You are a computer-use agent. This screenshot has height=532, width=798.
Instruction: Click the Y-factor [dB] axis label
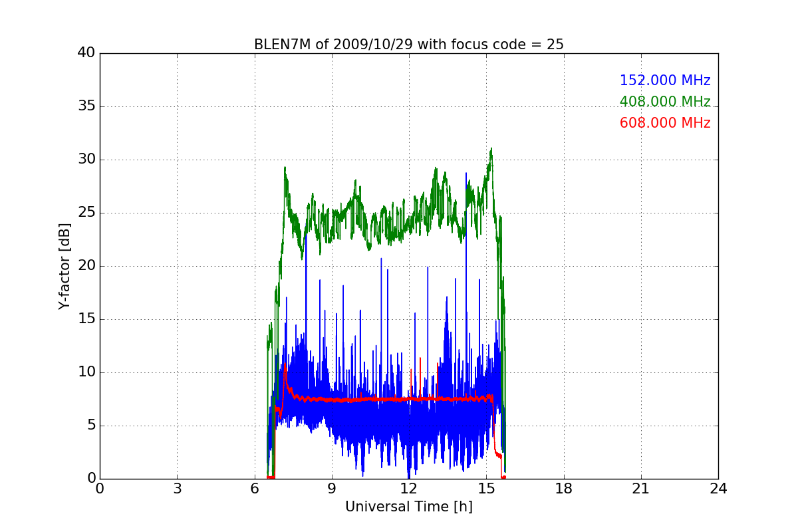click(64, 266)
